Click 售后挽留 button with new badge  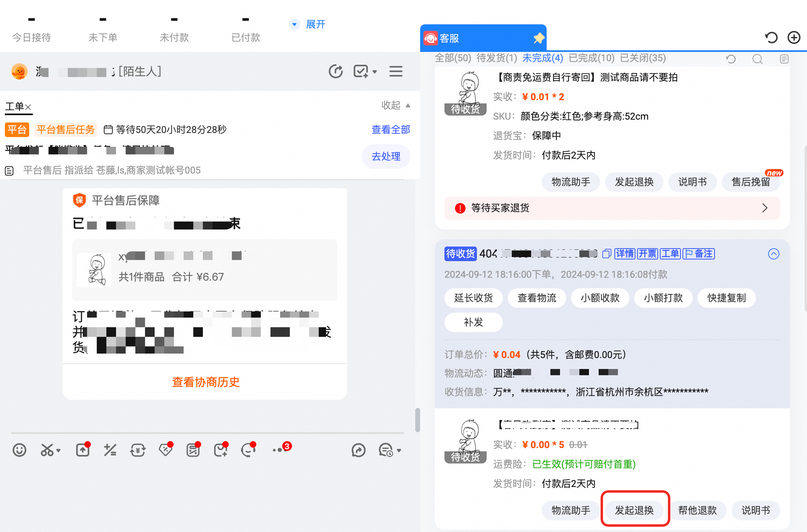[751, 182]
